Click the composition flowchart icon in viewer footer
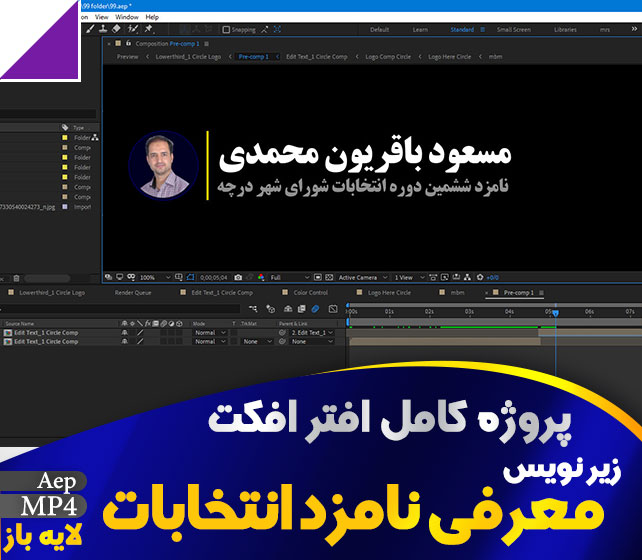The image size is (642, 560). click(x=468, y=278)
